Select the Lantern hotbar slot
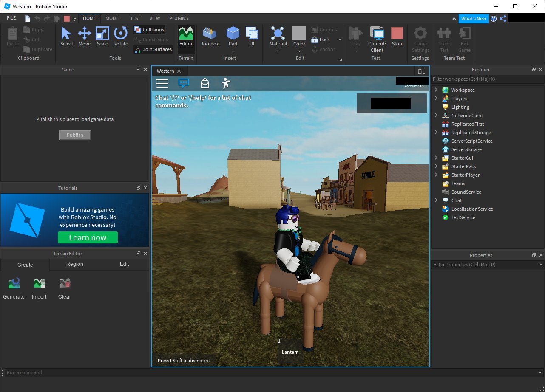The width and height of the screenshot is (545, 392). point(290,351)
